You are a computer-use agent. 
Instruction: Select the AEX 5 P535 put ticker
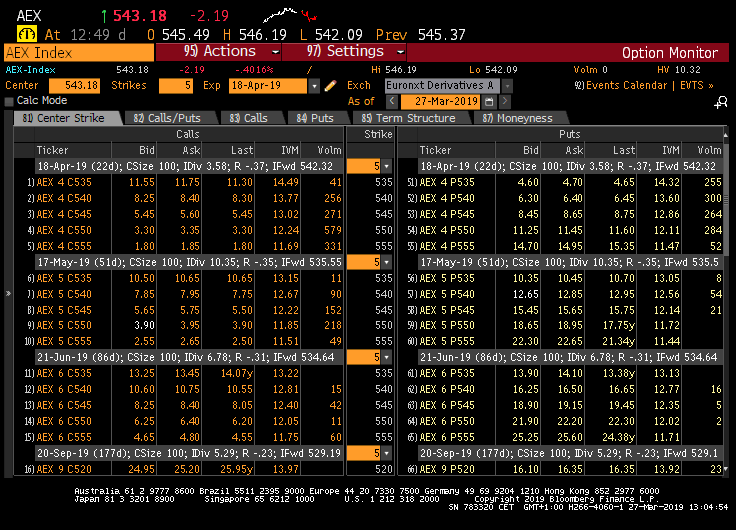pos(447,278)
